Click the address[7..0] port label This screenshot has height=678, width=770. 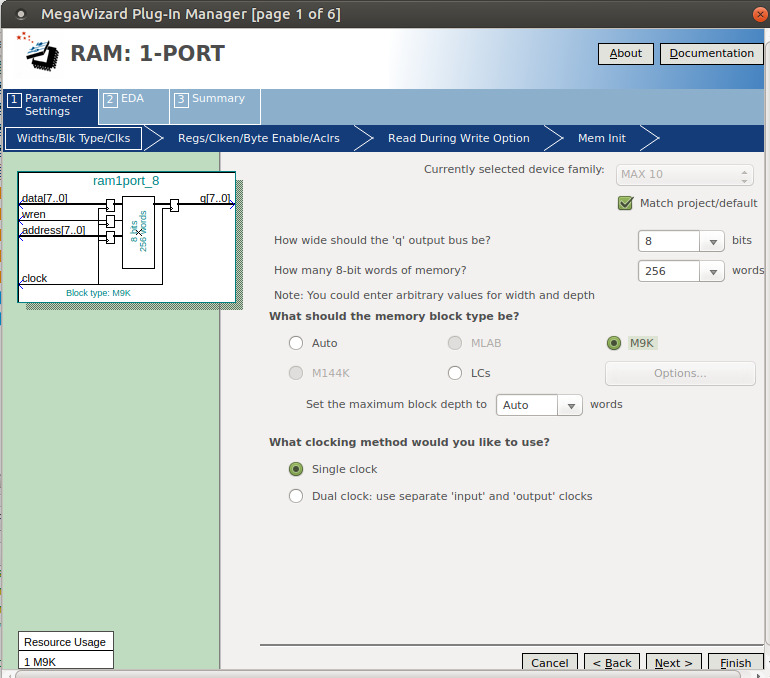click(x=54, y=230)
